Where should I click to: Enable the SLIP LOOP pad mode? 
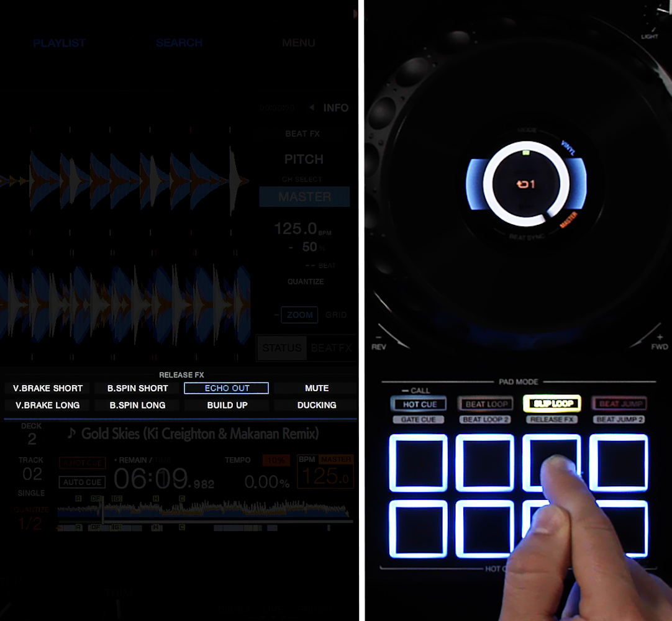552,404
